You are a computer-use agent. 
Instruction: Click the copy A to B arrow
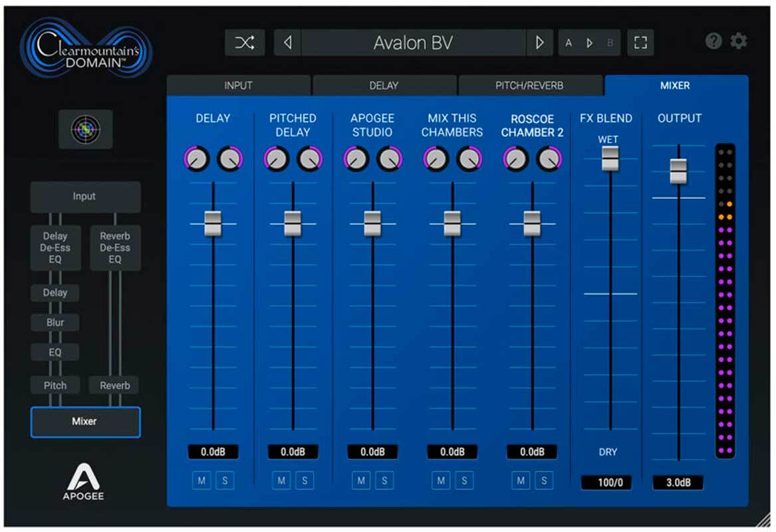[589, 43]
